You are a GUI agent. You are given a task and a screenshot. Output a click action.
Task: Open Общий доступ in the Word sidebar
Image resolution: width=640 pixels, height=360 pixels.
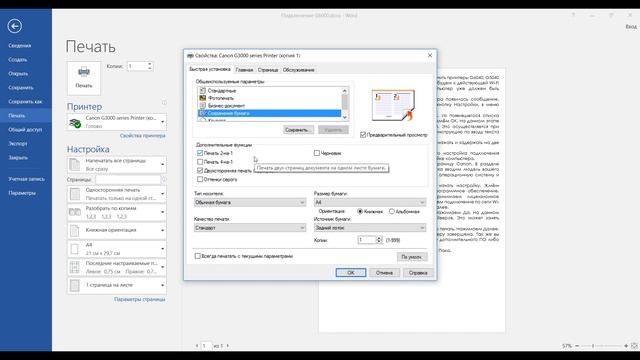pyautogui.click(x=26, y=129)
